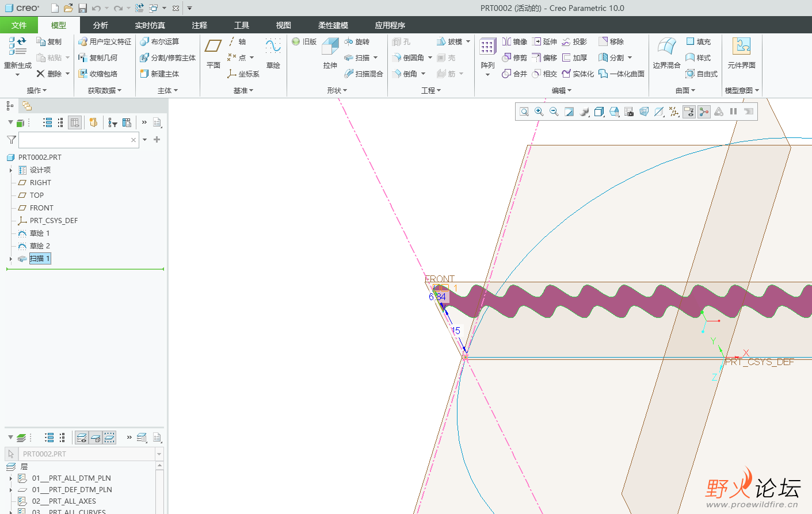Select the 加厚 (Thicken) tool
812x514 pixels.
574,58
